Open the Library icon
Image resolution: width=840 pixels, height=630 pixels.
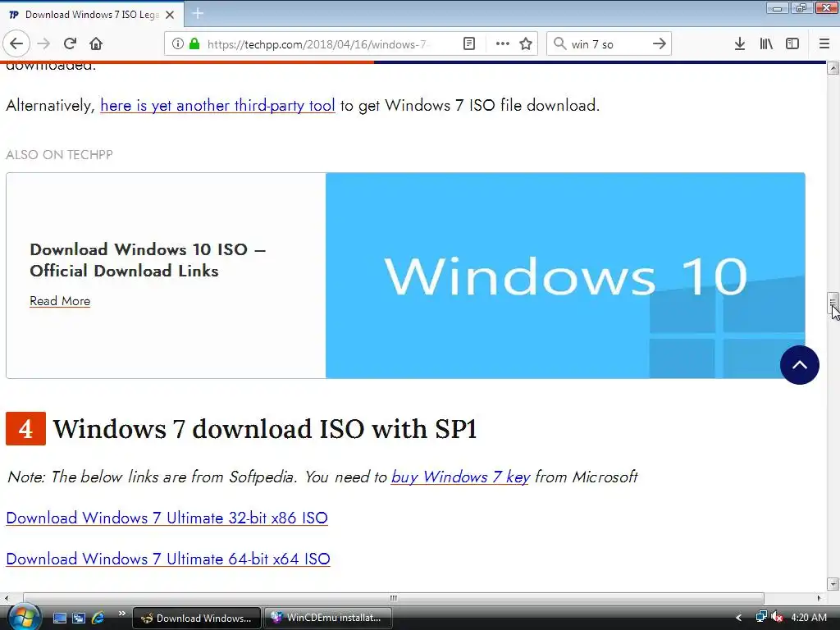pyautogui.click(x=766, y=44)
